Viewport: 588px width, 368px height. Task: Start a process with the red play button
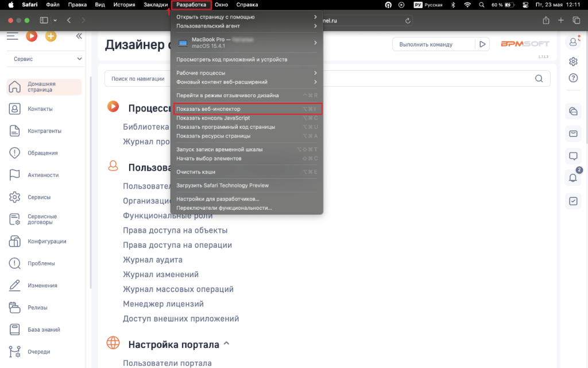tap(33, 36)
